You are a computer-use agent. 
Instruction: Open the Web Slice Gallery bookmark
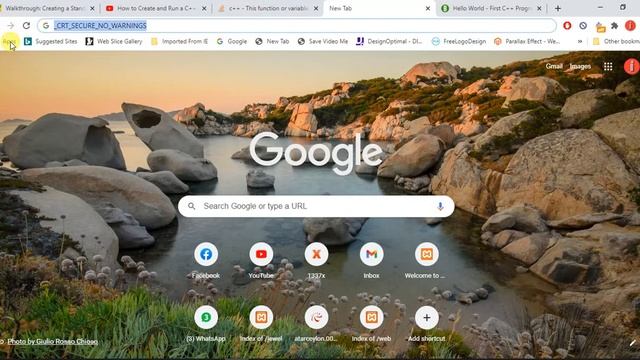(x=114, y=42)
